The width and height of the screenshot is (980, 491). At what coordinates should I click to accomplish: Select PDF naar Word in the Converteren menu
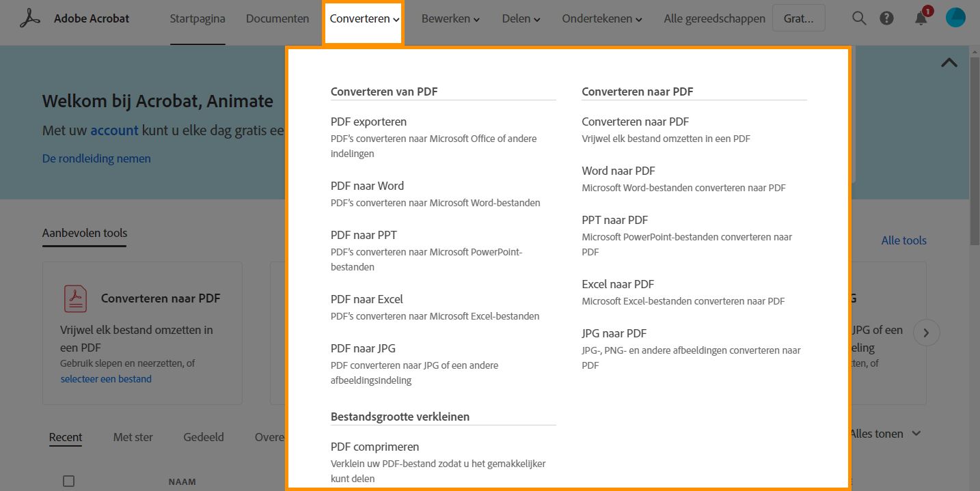click(x=367, y=186)
